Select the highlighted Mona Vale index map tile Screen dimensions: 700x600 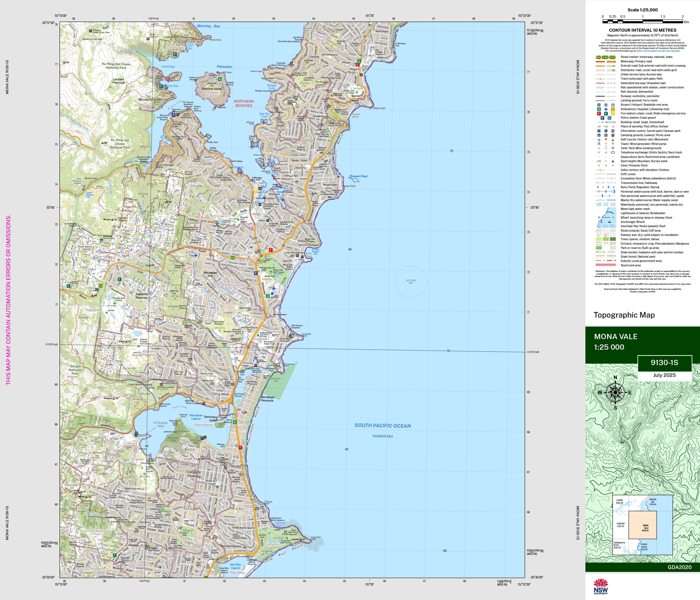642,525
